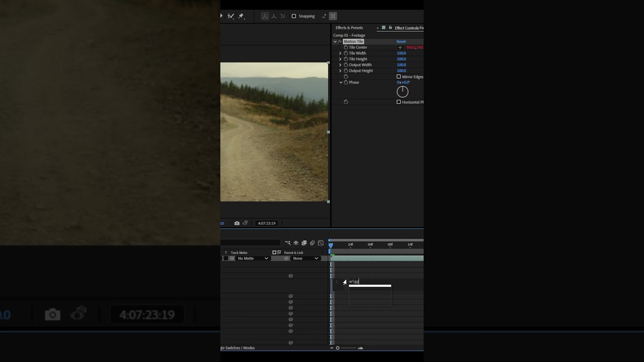
Task: Enable the Snapping checkbox
Action: 294,16
